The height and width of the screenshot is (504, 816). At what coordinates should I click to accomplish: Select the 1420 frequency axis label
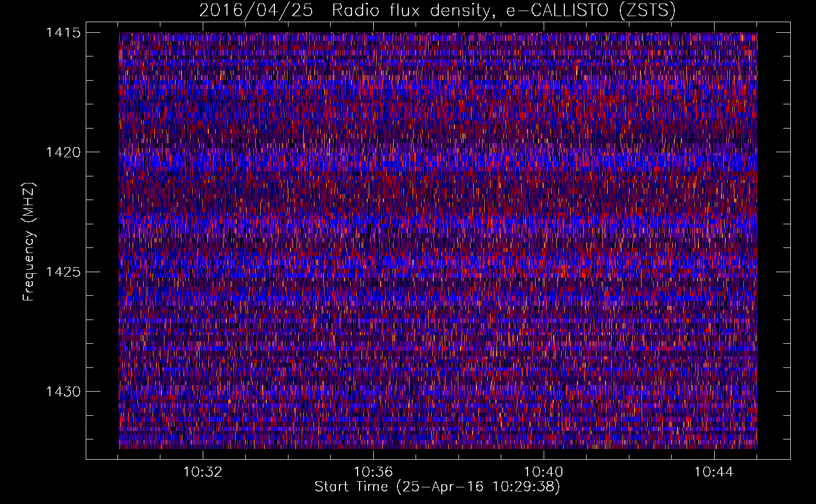coord(63,152)
